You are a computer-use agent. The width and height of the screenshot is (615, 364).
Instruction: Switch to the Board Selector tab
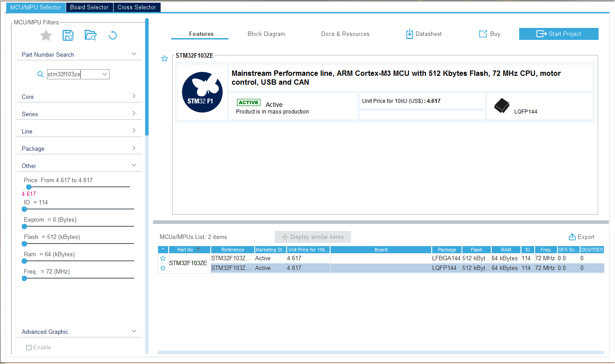[89, 7]
